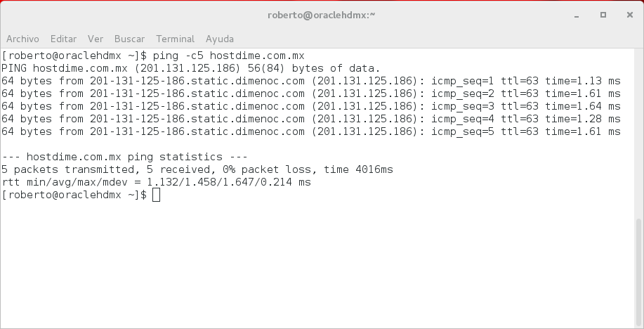Click the roberto@oraclehdmx window title
This screenshot has width=644, height=329.
tap(322, 15)
